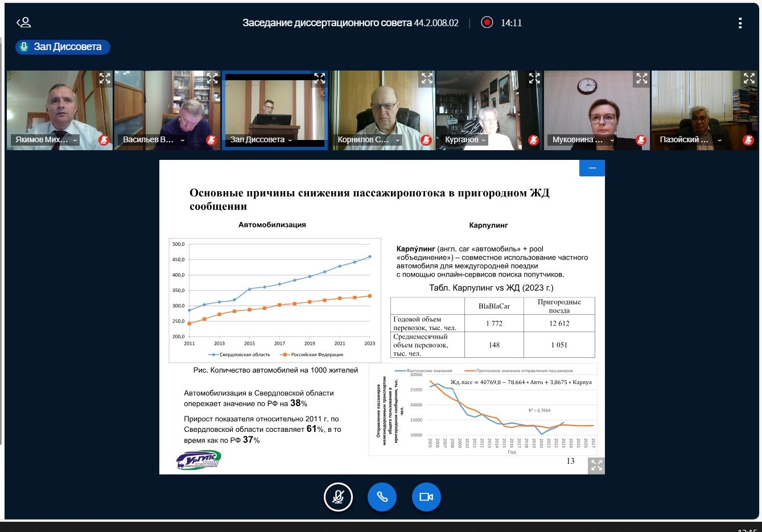Viewport: 762px width, 532px height.
Task: Select the Курганов video thumbnail
Action: (488, 108)
